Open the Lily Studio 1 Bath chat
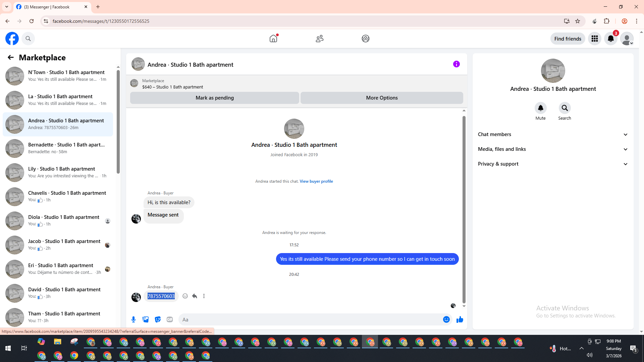Screen dimensions: 644x362 point(58,172)
